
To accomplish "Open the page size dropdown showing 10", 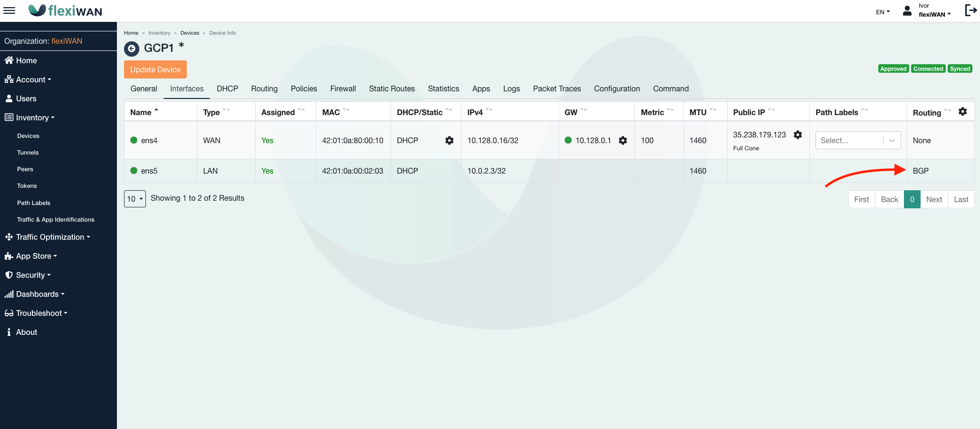I will point(135,199).
